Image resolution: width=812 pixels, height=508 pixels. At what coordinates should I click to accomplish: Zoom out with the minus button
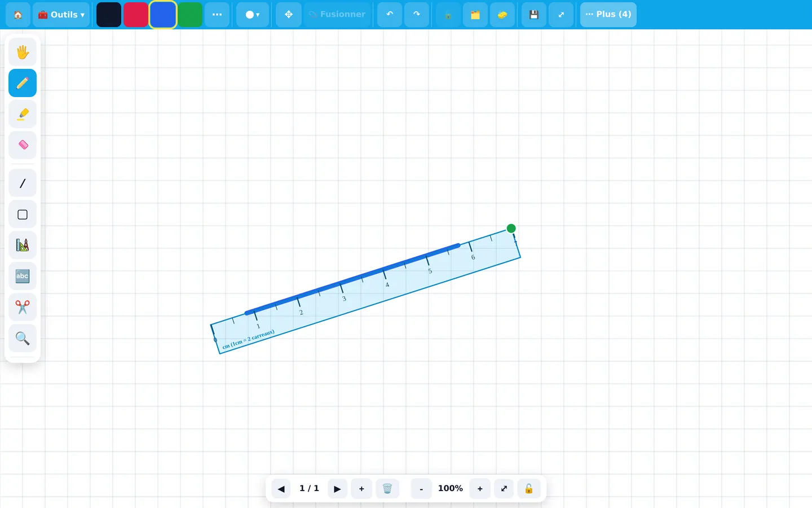coord(421,489)
